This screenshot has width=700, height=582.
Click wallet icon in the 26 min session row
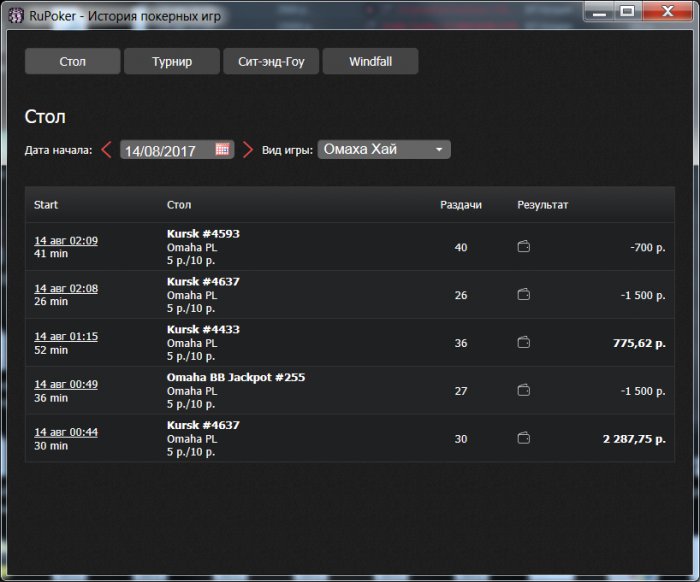[524, 295]
